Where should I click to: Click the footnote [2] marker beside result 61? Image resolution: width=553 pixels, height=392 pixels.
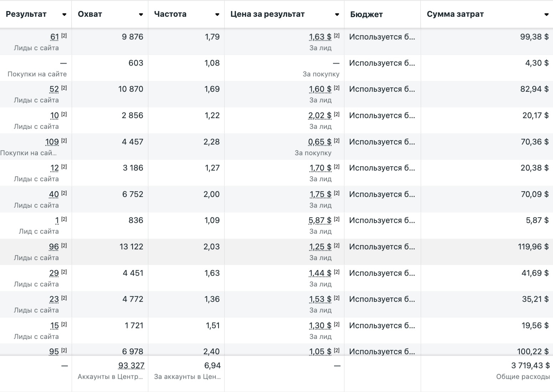[64, 36]
